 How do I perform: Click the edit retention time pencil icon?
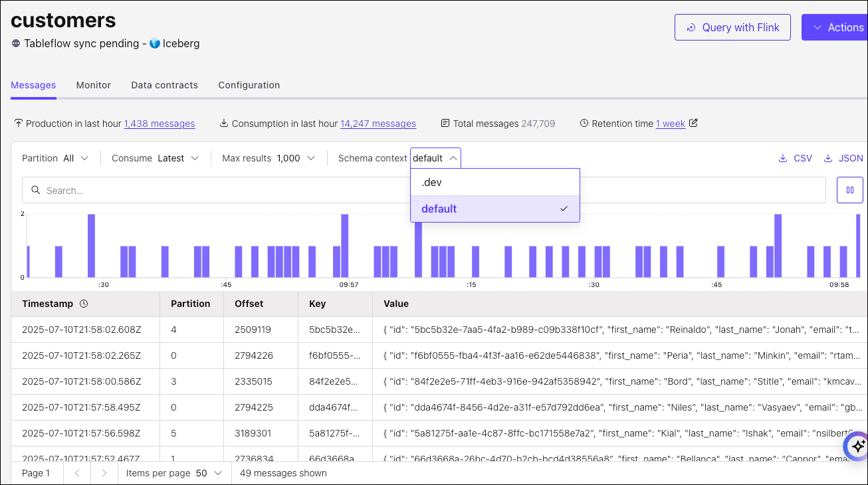pyautogui.click(x=694, y=123)
